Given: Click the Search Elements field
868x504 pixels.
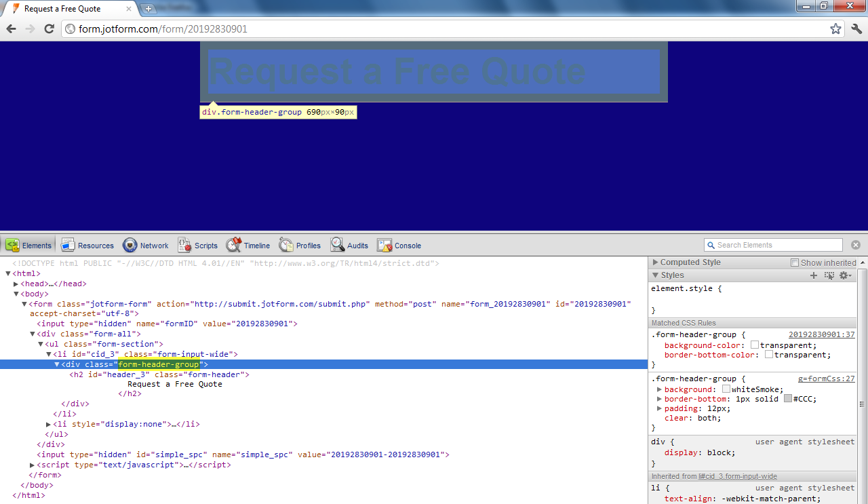Looking at the screenshot, I should [773, 245].
